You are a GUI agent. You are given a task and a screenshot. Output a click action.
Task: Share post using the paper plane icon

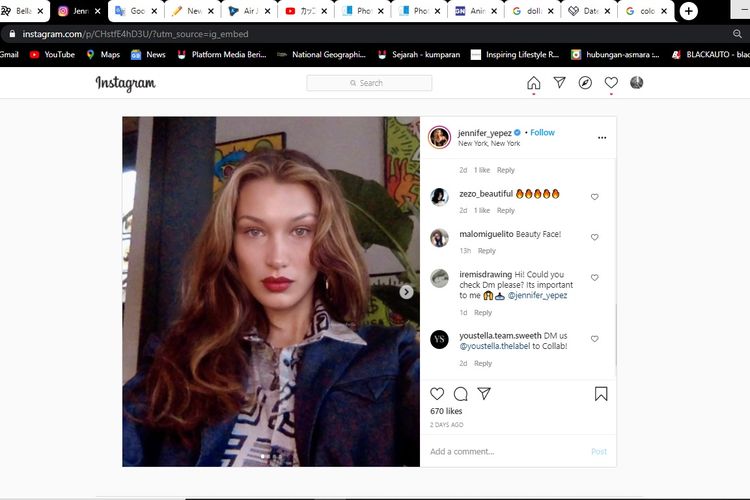(x=484, y=394)
